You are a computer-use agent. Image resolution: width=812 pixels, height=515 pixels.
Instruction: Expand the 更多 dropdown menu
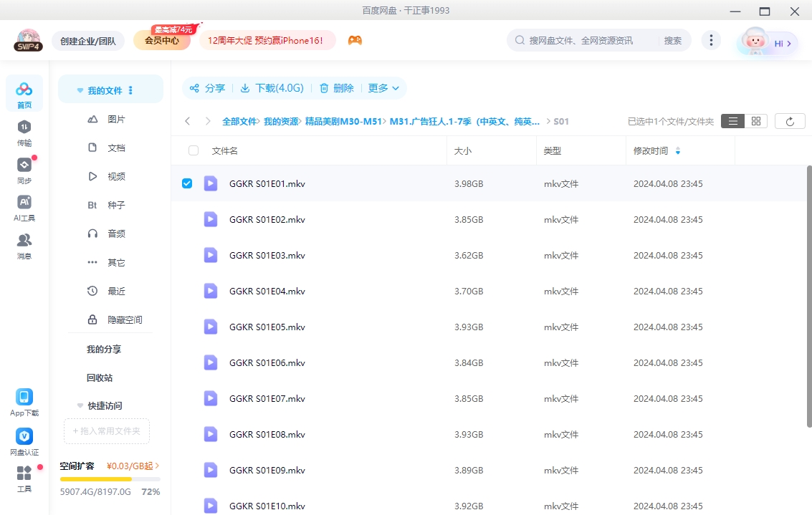[383, 88]
